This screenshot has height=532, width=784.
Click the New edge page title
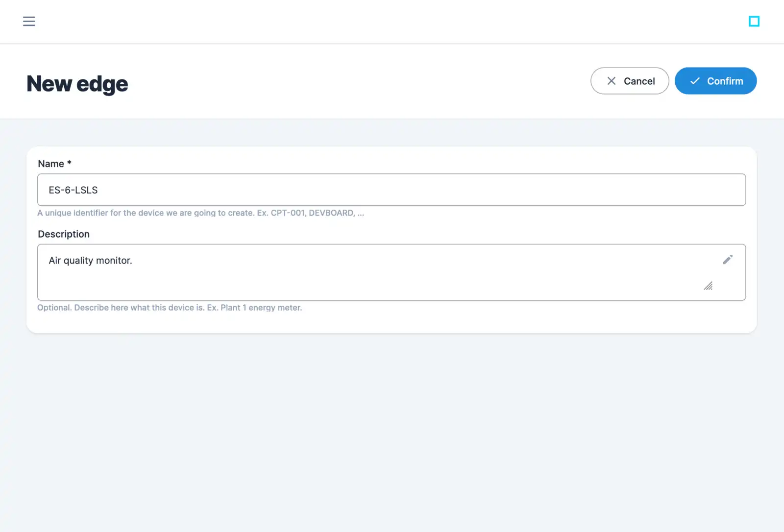coord(76,83)
